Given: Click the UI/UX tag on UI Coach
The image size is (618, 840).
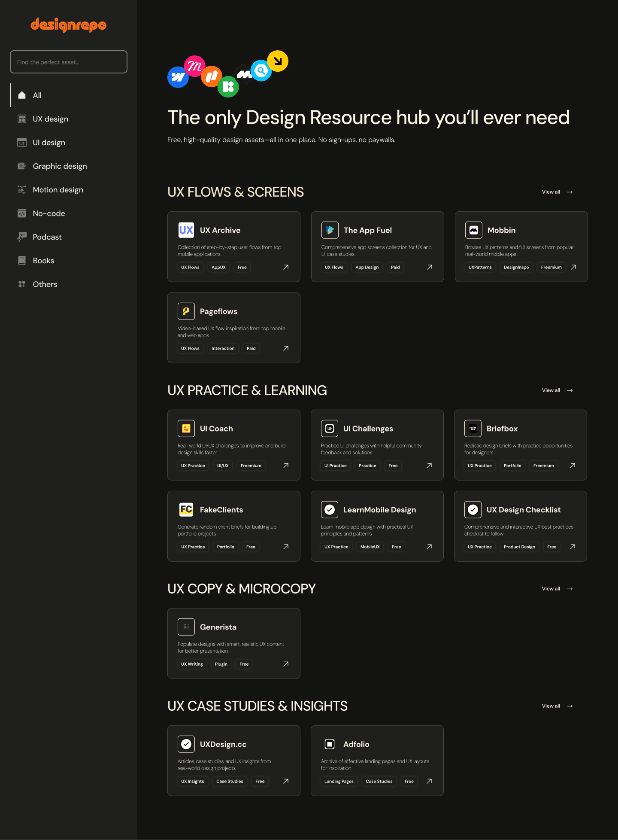Looking at the screenshot, I should [223, 466].
